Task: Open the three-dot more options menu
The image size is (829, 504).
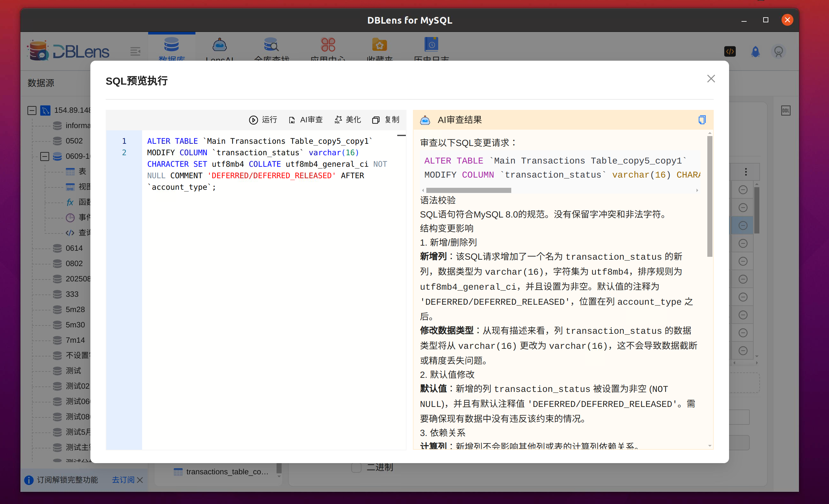Action: 746,172
